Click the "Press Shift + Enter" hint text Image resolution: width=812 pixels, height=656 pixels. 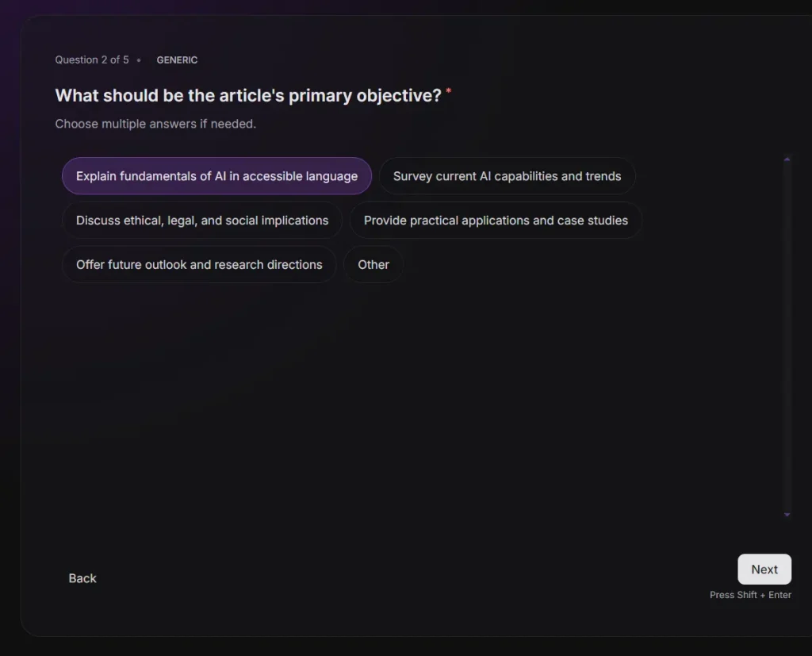pyautogui.click(x=750, y=594)
